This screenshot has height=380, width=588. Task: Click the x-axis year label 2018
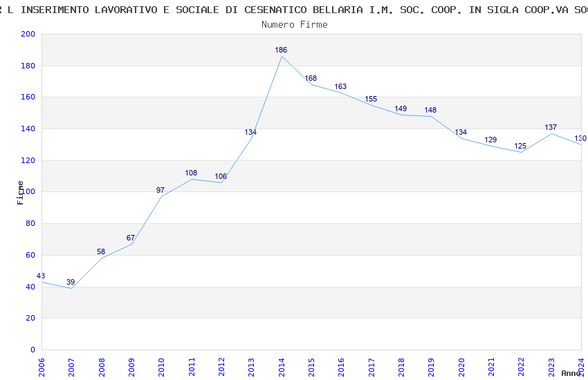point(402,368)
